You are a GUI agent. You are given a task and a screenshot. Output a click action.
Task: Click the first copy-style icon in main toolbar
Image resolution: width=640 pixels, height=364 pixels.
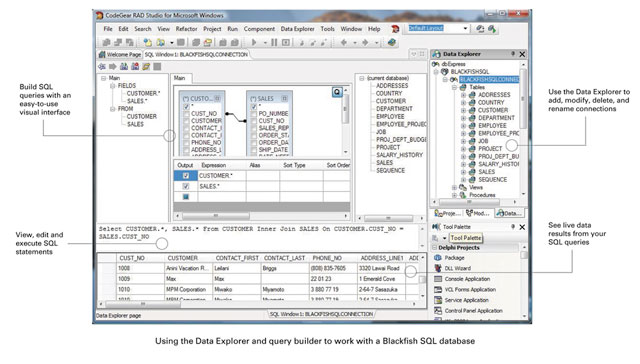click(107, 42)
